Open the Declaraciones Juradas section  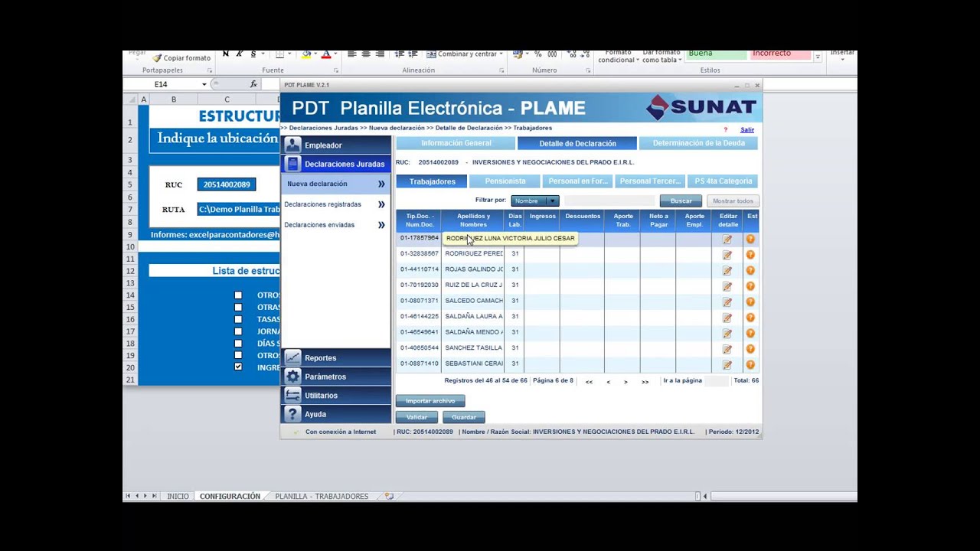[x=336, y=164]
